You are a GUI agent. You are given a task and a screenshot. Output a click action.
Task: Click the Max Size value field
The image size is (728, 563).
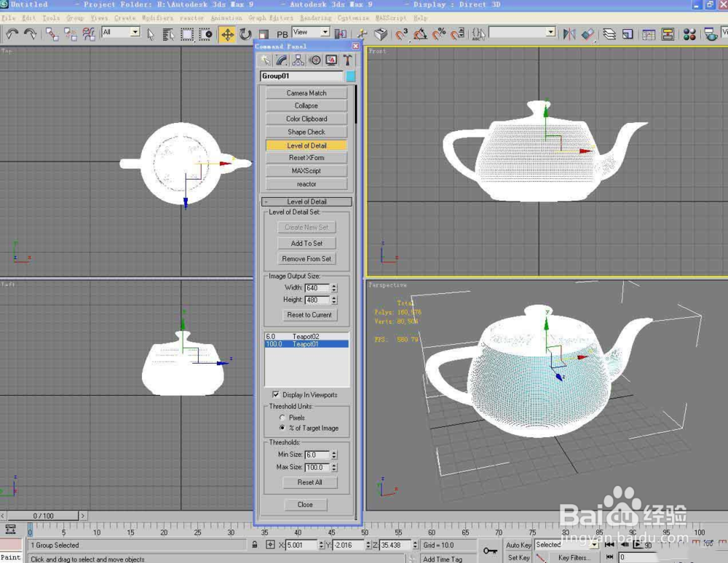click(317, 468)
